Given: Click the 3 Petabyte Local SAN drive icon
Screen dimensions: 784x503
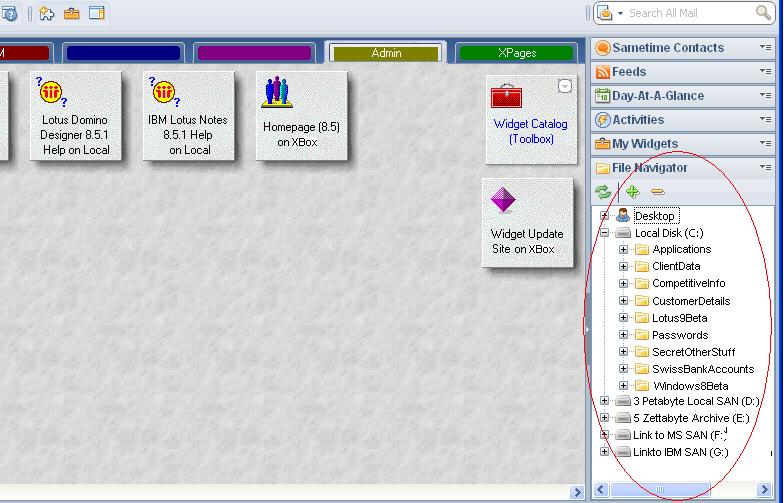Looking at the screenshot, I should 622,401.
